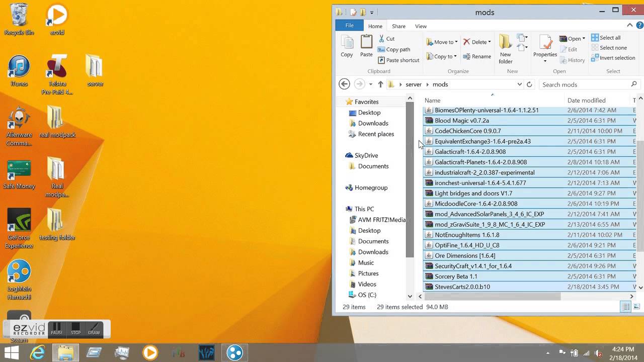Viewport: 644px width, 362px height.
Task: Click the ezvid STOP button
Action: point(75,329)
